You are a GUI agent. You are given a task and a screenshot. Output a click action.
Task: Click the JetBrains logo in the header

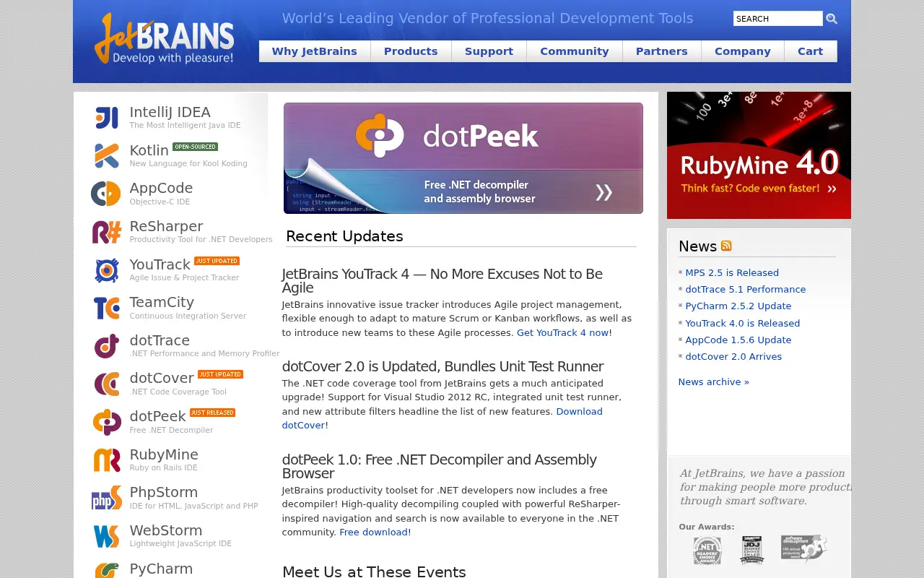[x=164, y=40]
